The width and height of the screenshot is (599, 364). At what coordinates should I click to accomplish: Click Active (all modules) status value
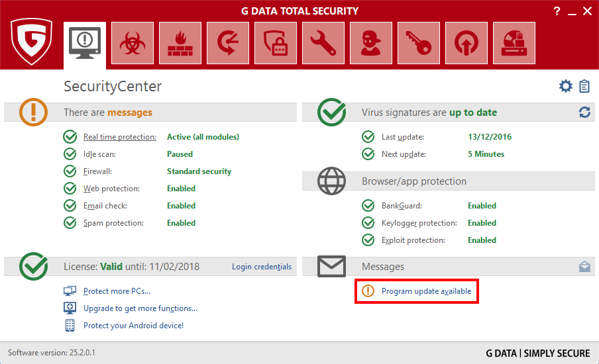coord(203,137)
